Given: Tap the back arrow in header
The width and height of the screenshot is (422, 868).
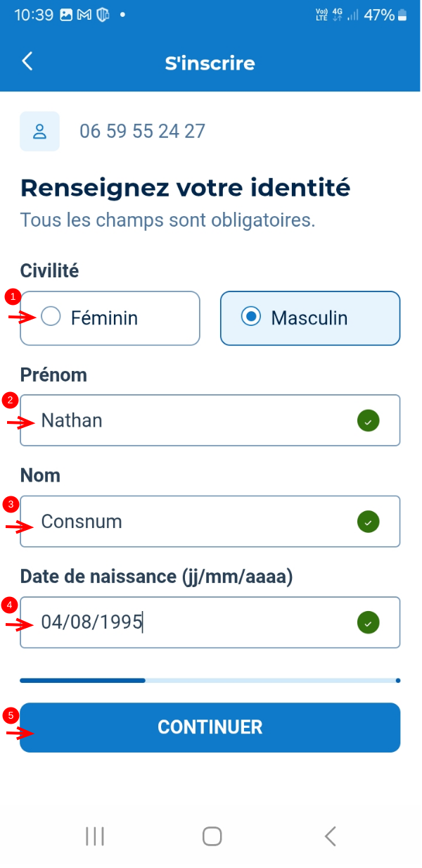Looking at the screenshot, I should point(27,61).
